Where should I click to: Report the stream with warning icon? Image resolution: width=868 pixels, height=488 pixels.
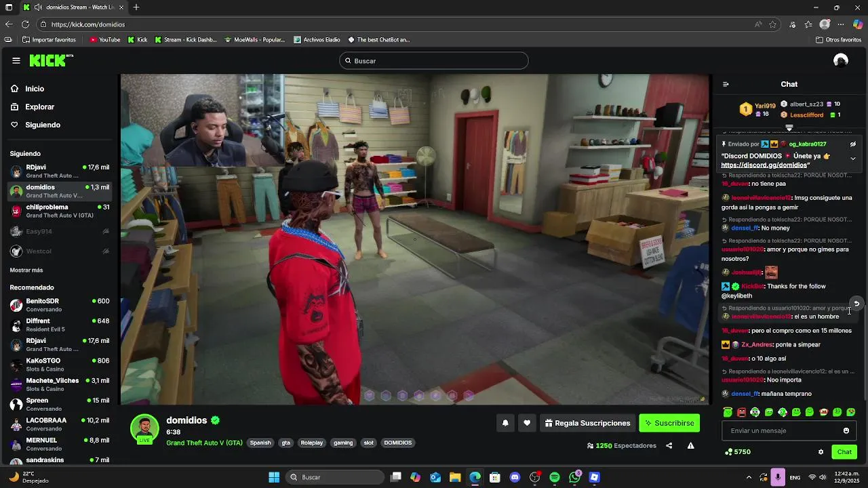tap(690, 445)
